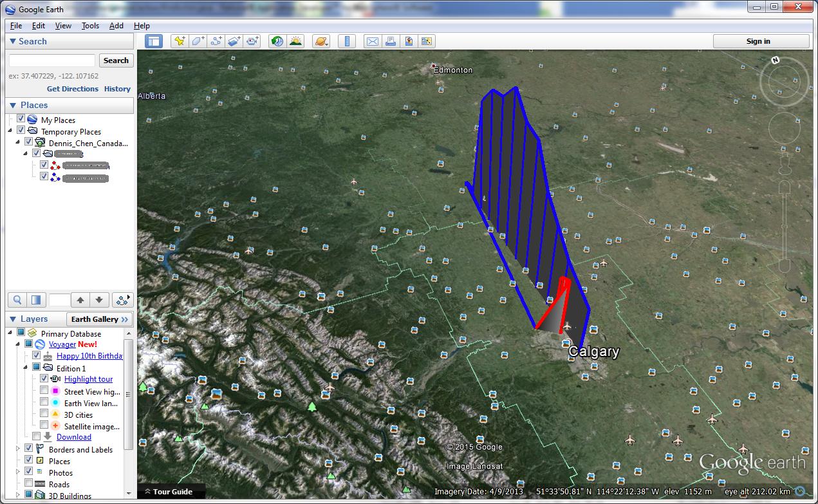Collapse Primary Database tree node
Screen dimensions: 818x504
10,333
